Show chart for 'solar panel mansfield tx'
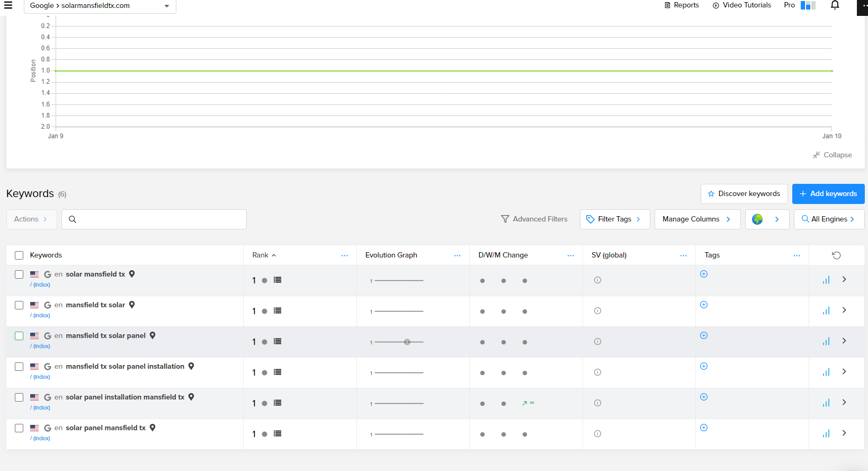This screenshot has height=471, width=868. point(826,433)
